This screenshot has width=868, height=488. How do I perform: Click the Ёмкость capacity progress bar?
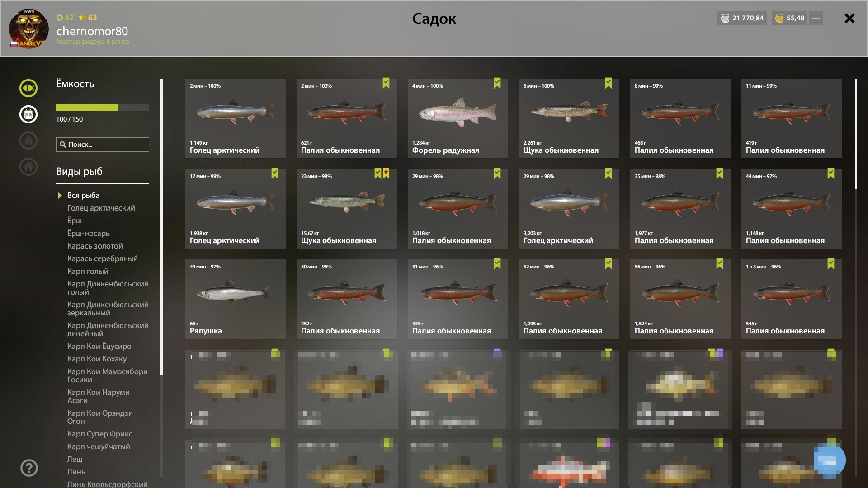click(103, 108)
